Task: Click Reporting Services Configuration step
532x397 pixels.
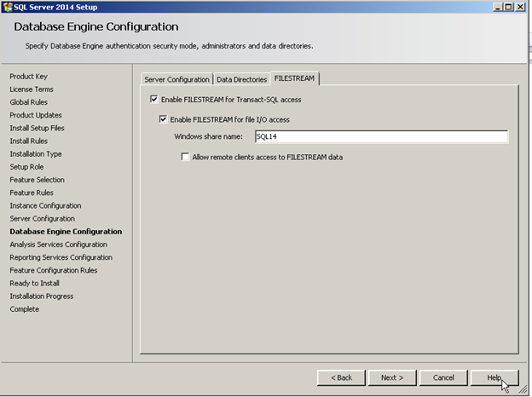Action: [61, 257]
